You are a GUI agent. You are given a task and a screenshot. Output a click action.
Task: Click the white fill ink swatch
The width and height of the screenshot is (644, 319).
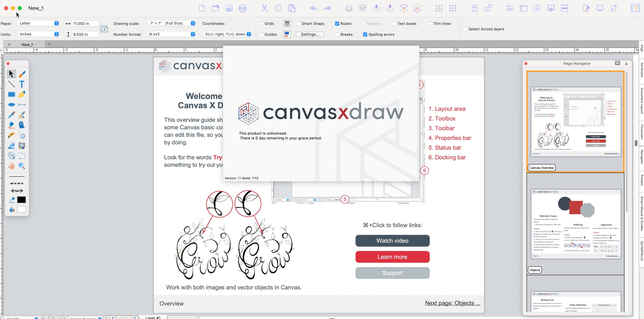point(21,209)
